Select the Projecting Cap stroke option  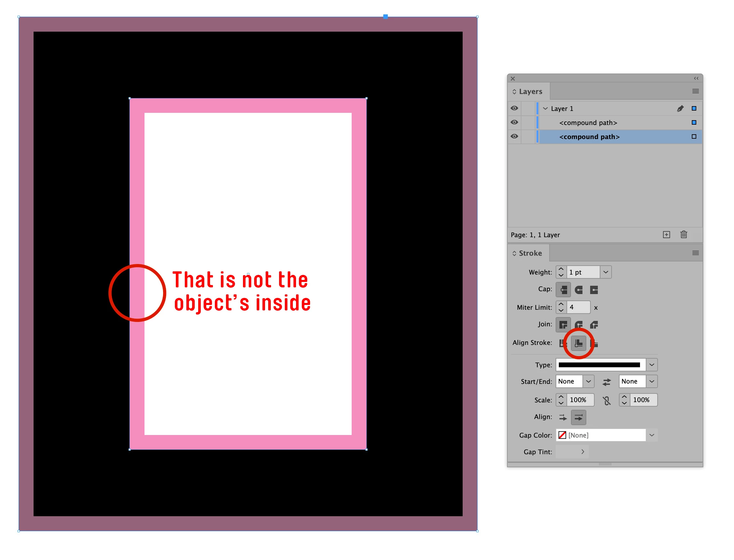(594, 290)
